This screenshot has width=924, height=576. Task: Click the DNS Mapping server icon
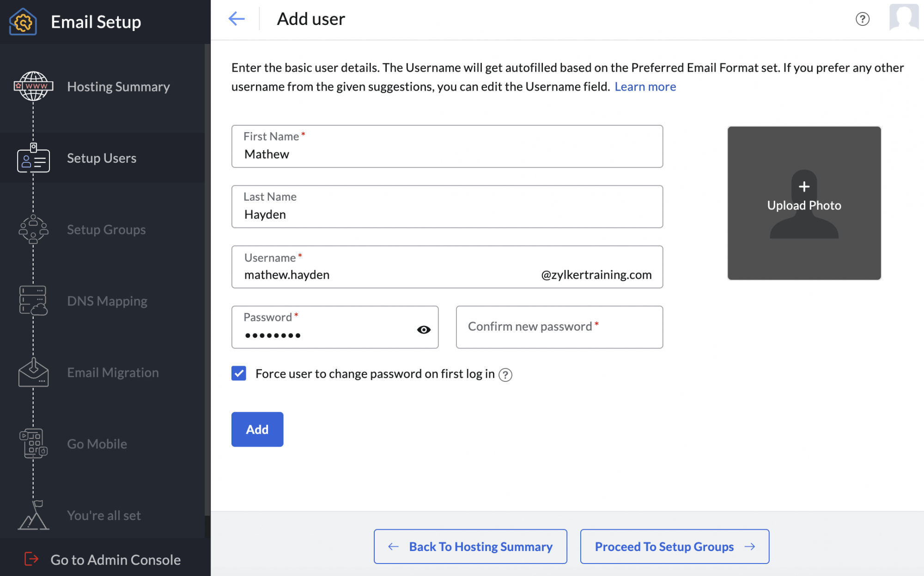click(33, 301)
